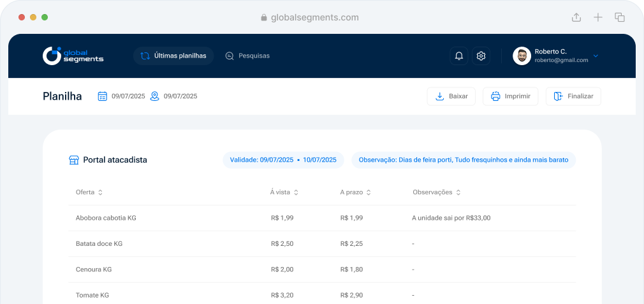Click the Portal atacadista store icon
This screenshot has height=304, width=644.
[x=74, y=160]
